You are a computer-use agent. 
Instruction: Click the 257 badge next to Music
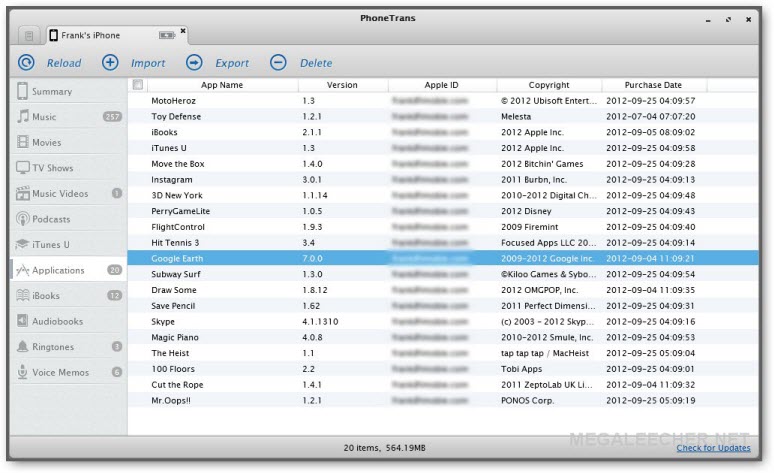click(x=112, y=117)
